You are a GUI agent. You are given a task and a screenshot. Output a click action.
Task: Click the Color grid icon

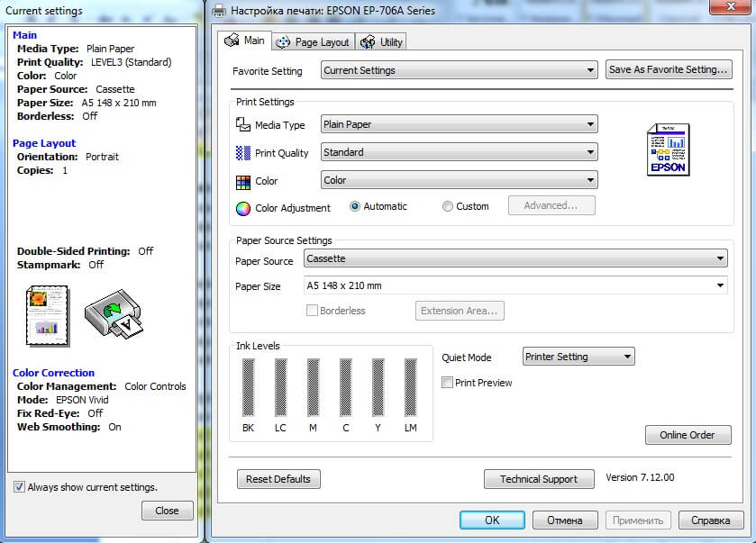tap(243, 182)
